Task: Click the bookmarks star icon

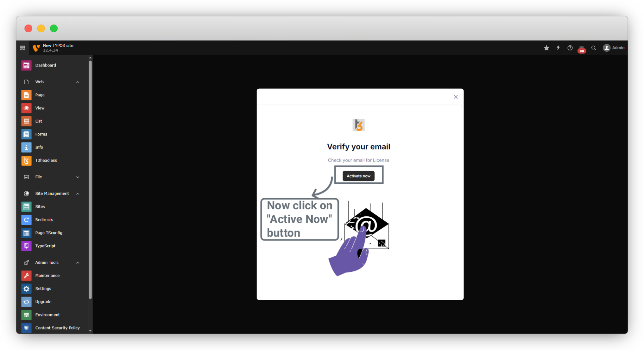Action: 546,48
